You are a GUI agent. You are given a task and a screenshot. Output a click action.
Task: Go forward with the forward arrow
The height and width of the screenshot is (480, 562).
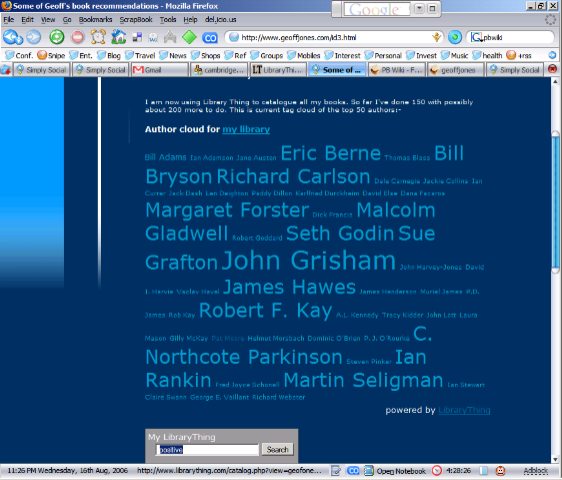34,37
